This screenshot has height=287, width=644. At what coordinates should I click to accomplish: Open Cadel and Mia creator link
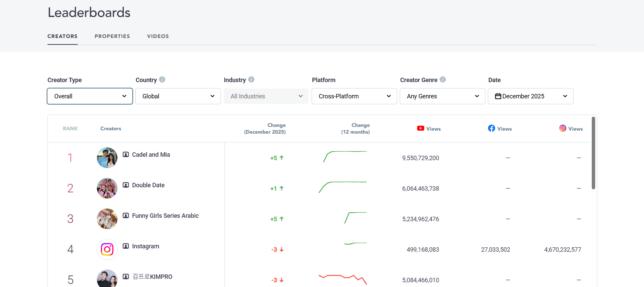point(151,155)
